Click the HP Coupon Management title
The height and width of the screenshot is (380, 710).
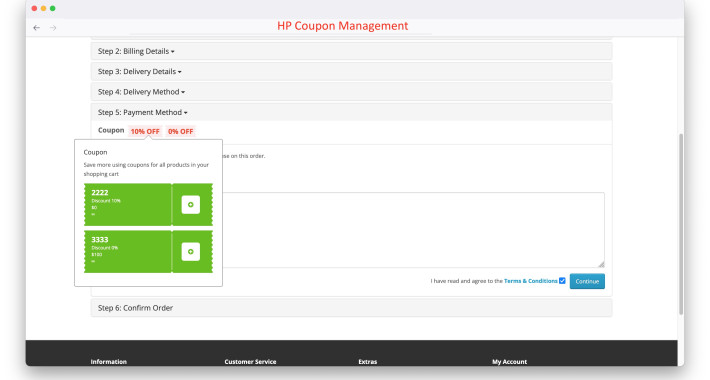342,26
